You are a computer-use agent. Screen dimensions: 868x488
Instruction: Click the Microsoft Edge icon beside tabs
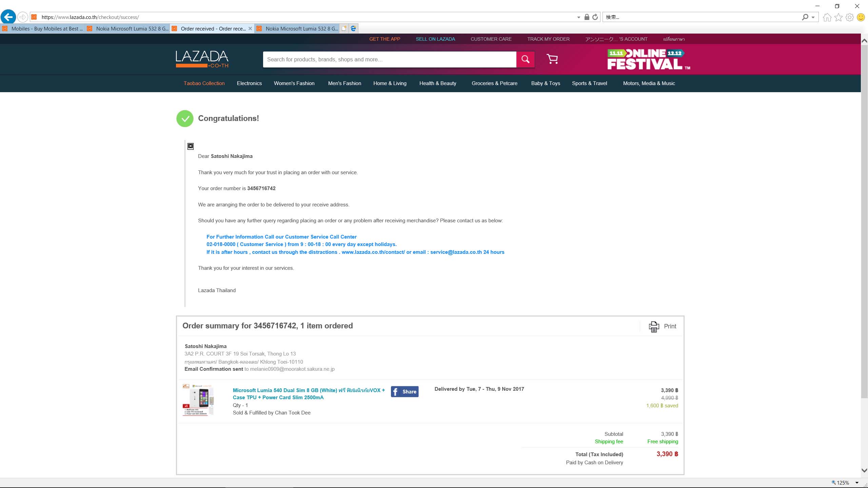353,28
